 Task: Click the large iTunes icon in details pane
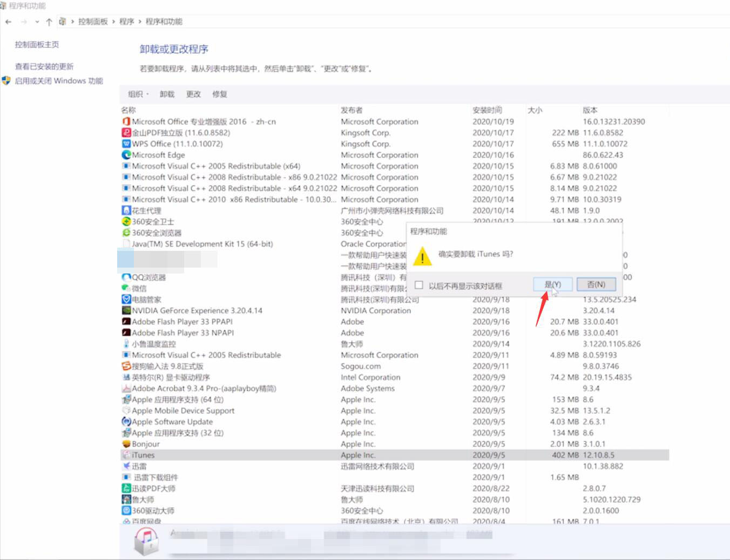146,541
